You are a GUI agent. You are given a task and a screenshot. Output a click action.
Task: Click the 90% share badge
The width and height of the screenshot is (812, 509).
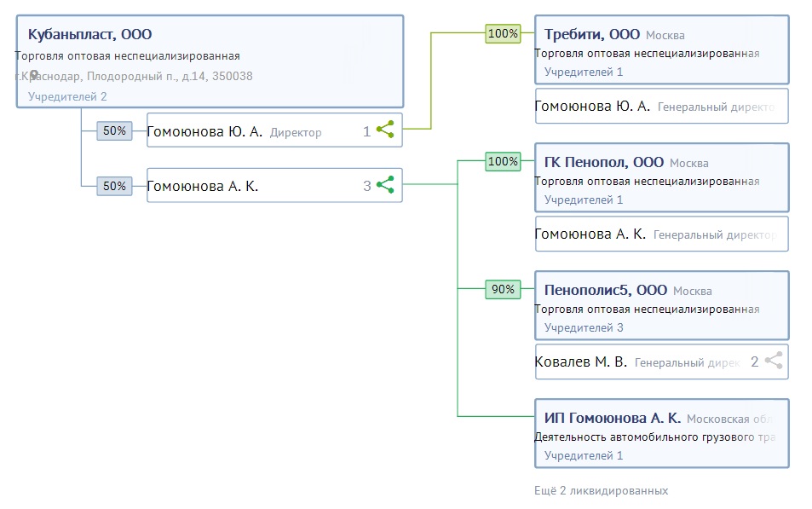tap(503, 289)
